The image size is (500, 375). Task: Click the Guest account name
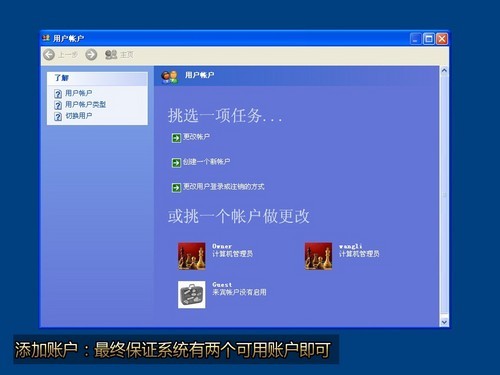point(222,285)
